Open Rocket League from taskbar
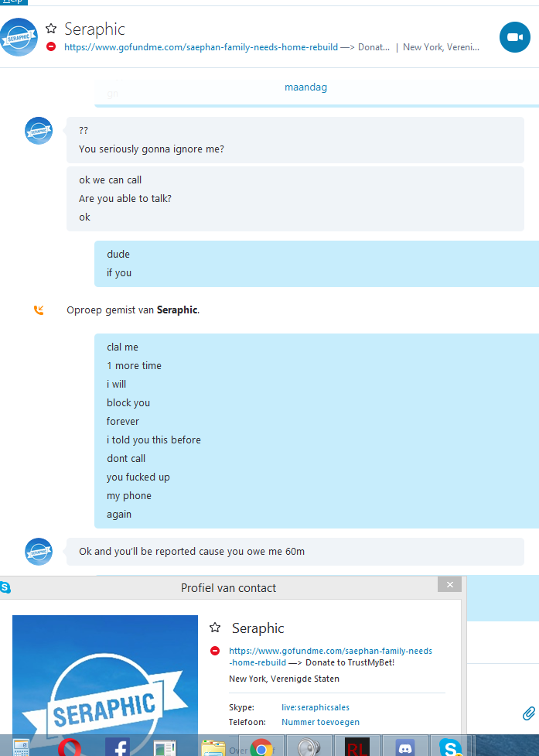This screenshot has height=756, width=539. [x=357, y=747]
